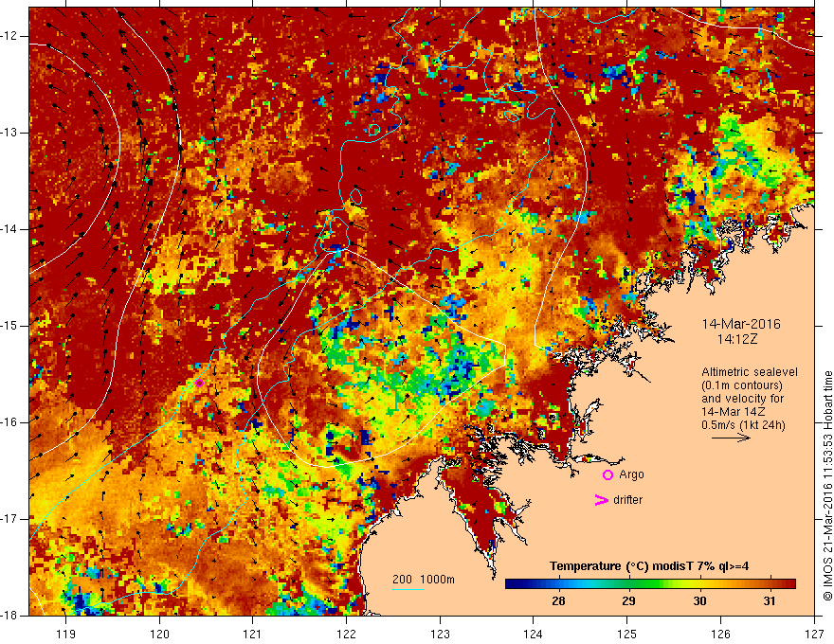Click longitude axis label 122
The image size is (834, 644).
[346, 634]
